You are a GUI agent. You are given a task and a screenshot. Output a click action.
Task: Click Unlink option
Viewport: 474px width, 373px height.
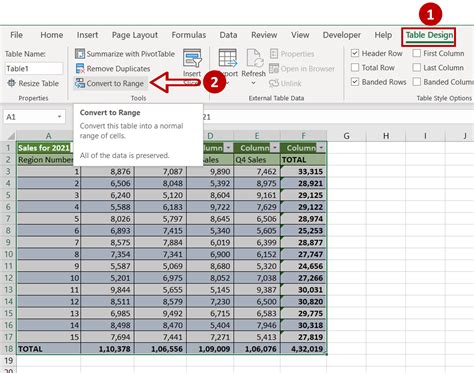coord(285,83)
